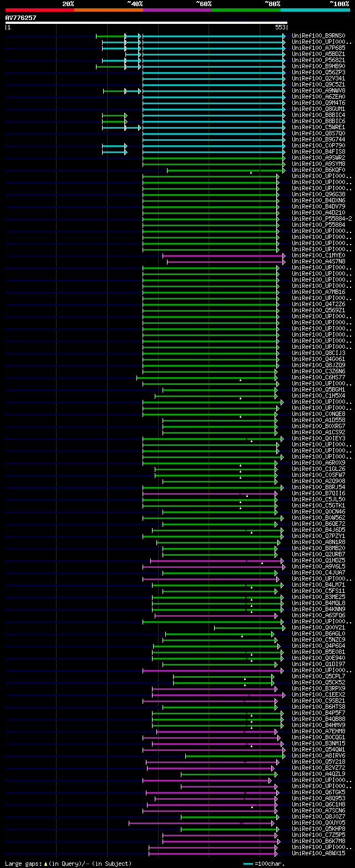Select hit UniRef100_A6SFQ6
The image size is (355, 868).
point(318,616)
